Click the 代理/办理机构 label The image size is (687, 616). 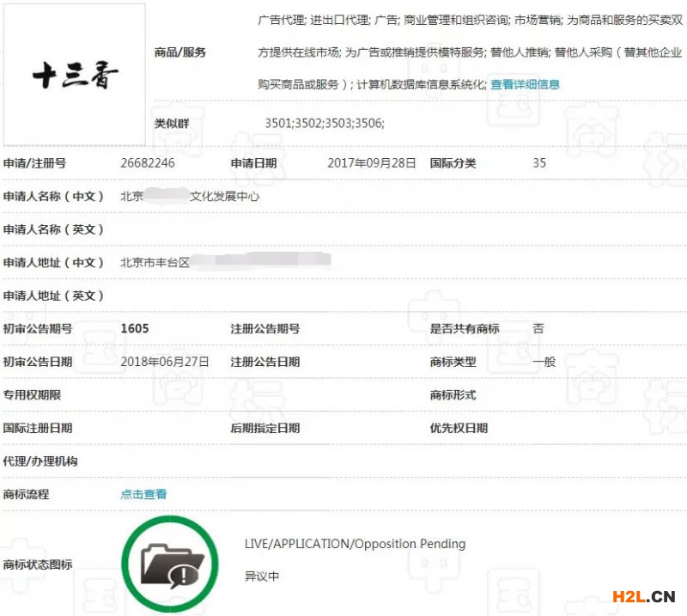pos(40,460)
